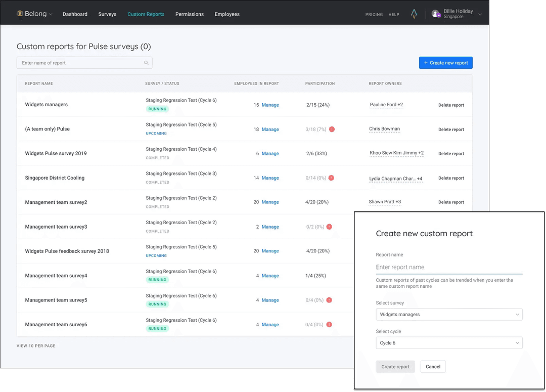
Task: Open View 10 per page selector
Action: click(x=36, y=345)
